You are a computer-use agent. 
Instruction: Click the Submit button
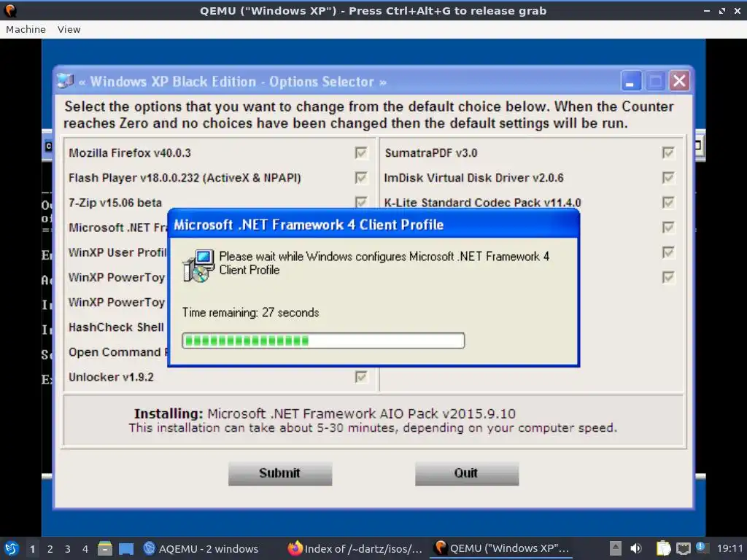(280, 473)
